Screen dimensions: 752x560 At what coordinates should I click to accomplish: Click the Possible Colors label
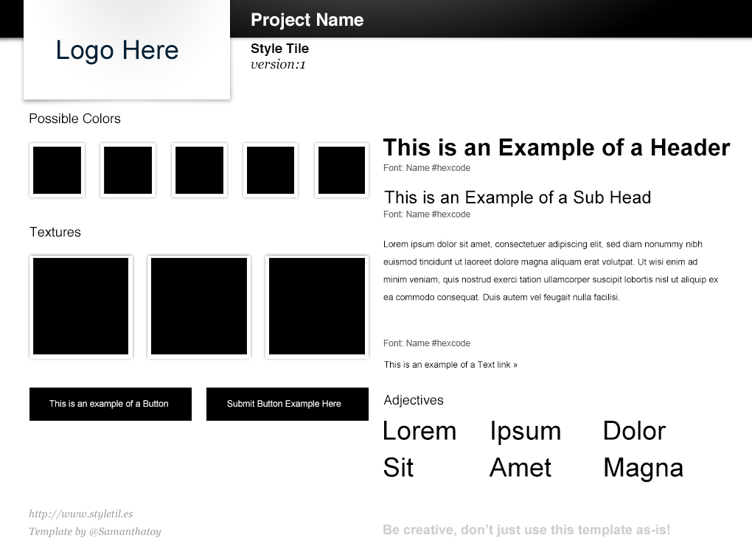point(74,119)
